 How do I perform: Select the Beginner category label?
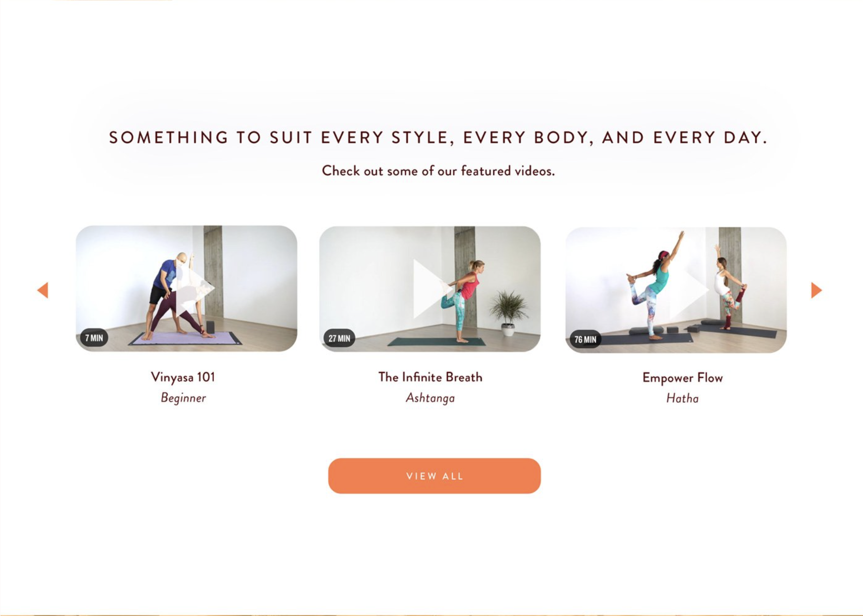pos(183,398)
